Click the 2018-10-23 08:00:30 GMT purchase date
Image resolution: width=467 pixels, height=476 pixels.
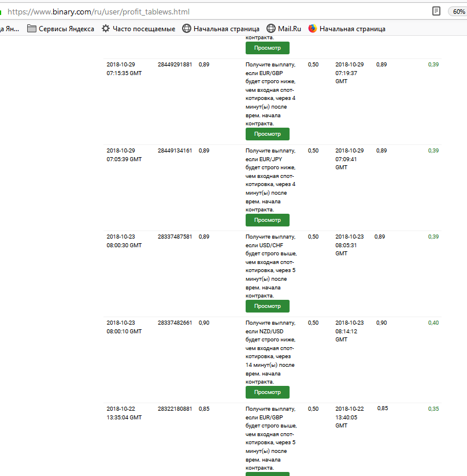(124, 241)
